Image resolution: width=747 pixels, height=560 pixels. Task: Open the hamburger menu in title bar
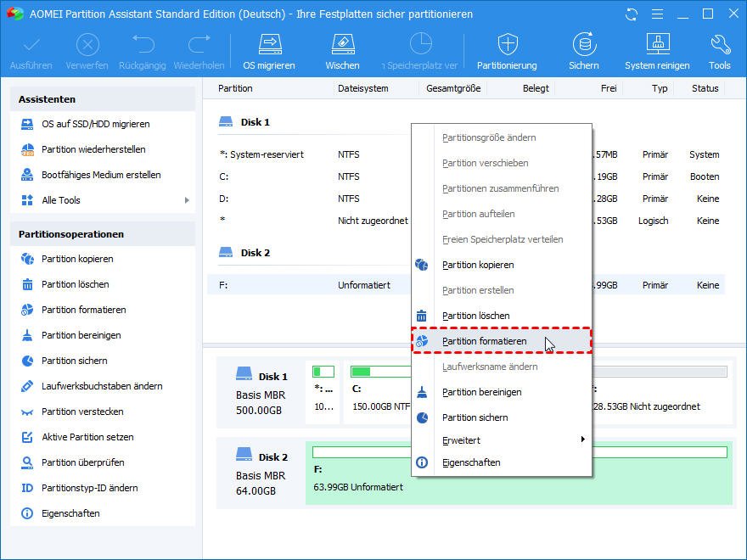coord(657,14)
